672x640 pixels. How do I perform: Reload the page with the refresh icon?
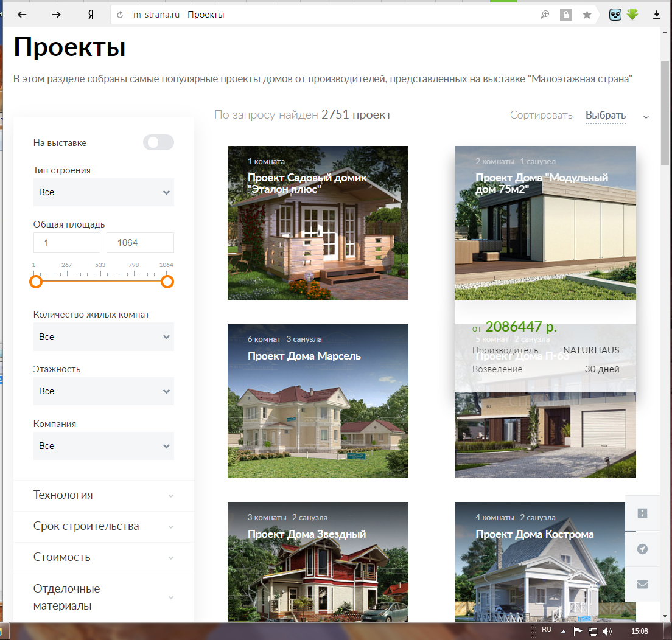click(120, 15)
